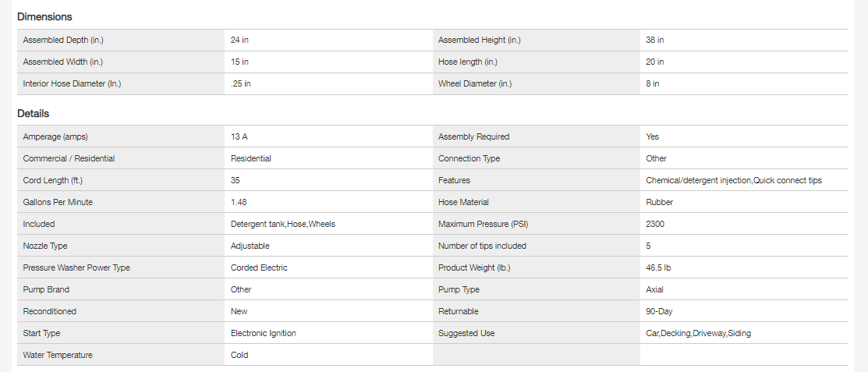Click the Electronic Ignition start type value
This screenshot has height=372, width=868.
point(264,333)
